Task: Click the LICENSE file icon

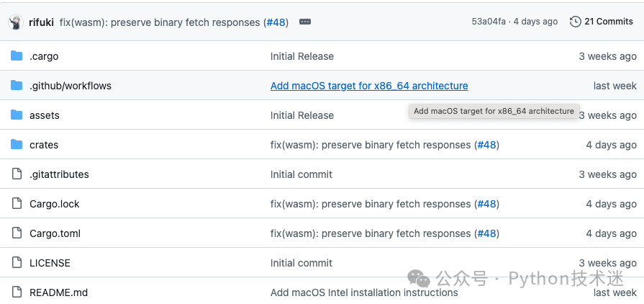Action: coord(17,263)
